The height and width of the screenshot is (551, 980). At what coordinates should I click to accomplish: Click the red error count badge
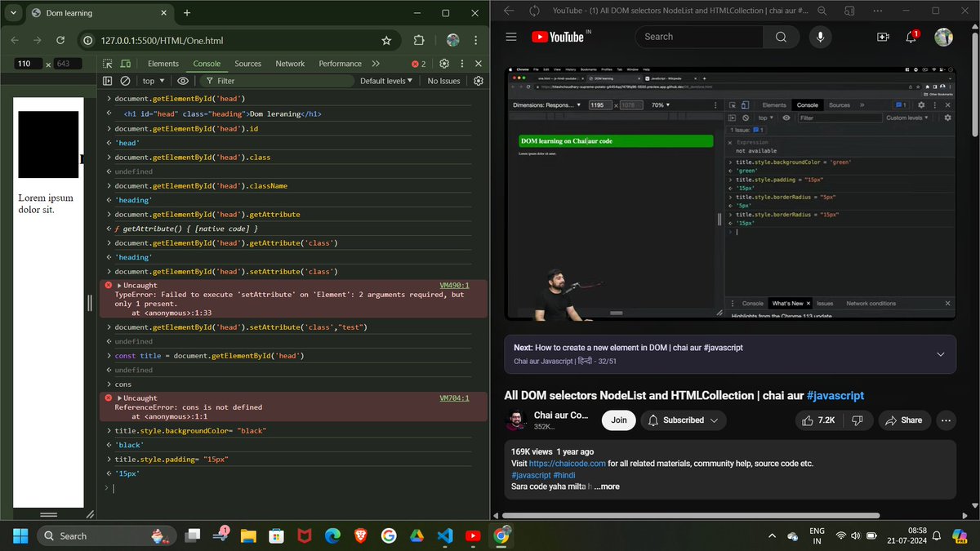point(418,64)
